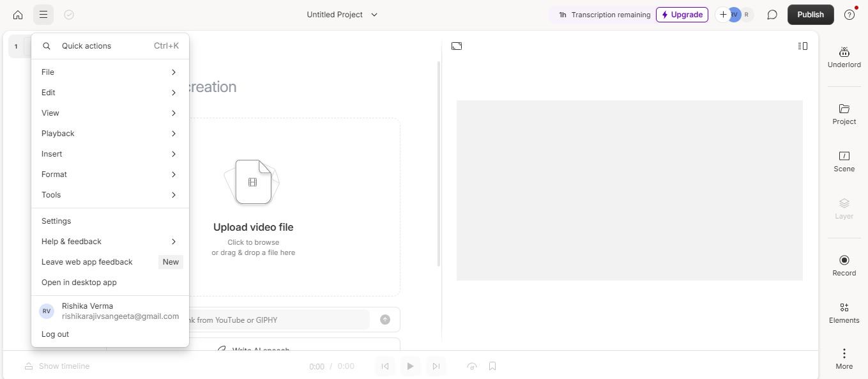The image size is (868, 379).
Task: Open the Elements panel
Action: [x=844, y=313]
